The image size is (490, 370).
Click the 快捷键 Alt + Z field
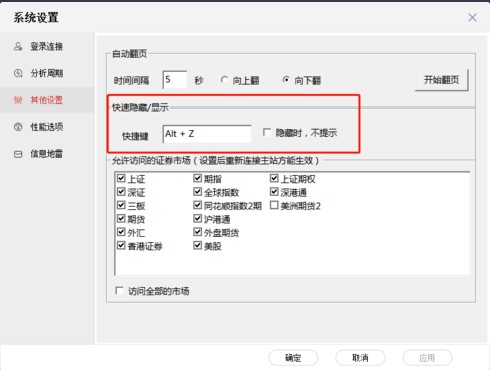[x=207, y=134]
